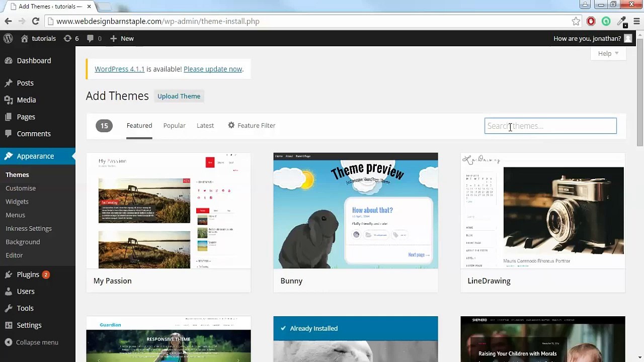Viewport: 644px width, 362px height.
Task: Open Menus submenu item
Action: point(15,215)
